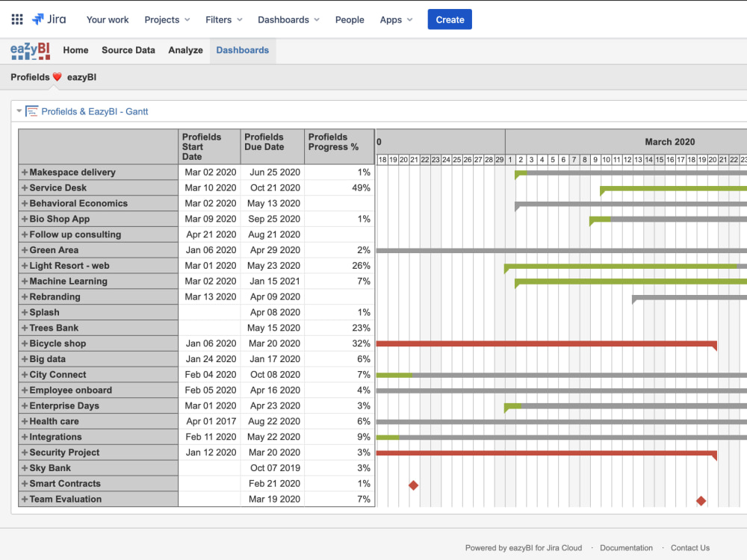Click the green Machine Learning Gantt bar
The width and height of the screenshot is (747, 560).
click(x=630, y=282)
